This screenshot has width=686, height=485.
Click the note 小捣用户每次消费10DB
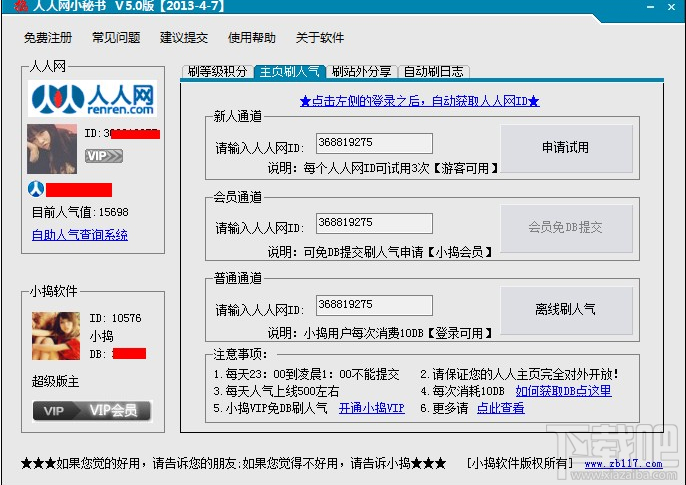[x=380, y=334]
